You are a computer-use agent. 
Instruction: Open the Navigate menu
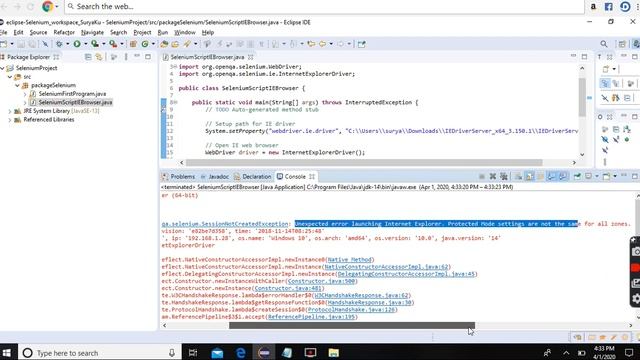[x=92, y=32]
